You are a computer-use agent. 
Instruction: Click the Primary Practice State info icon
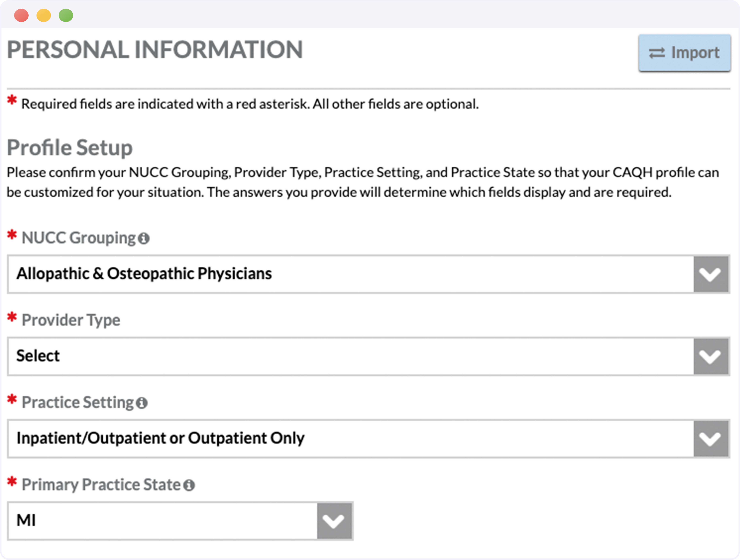point(189,485)
